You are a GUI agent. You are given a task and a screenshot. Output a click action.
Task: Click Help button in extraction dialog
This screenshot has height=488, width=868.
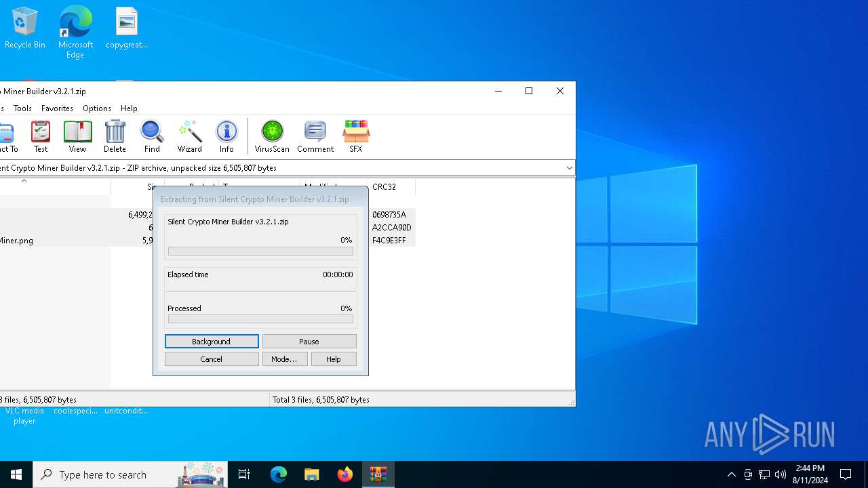[334, 359]
